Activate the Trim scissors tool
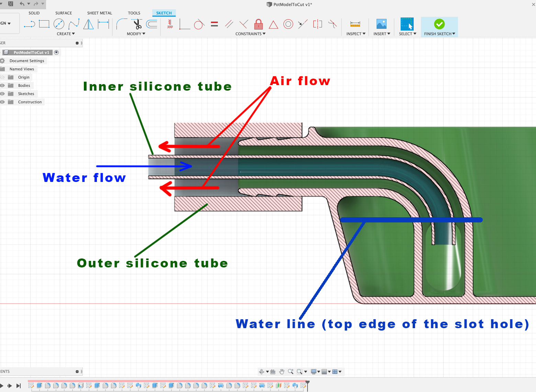This screenshot has width=536, height=392. [136, 24]
